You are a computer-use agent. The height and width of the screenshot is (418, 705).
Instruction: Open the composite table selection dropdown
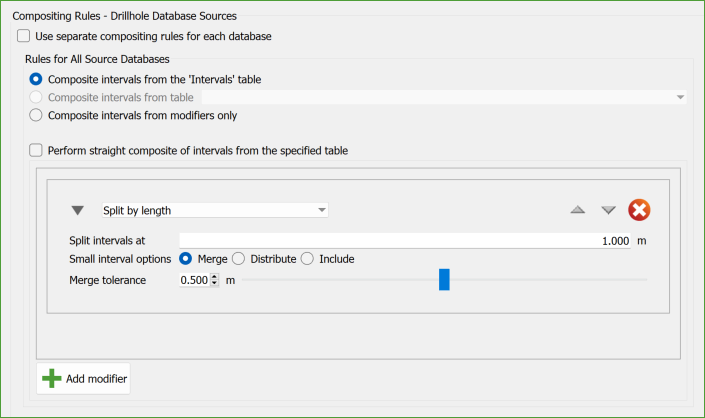[x=680, y=97]
